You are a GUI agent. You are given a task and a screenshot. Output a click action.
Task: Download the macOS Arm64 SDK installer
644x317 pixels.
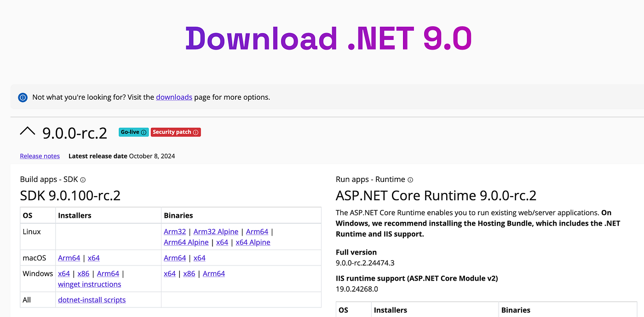click(69, 258)
